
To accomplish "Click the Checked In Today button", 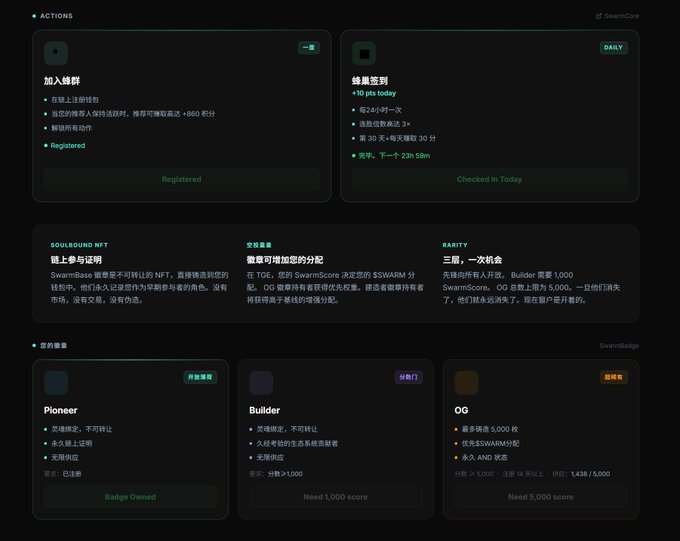I will pos(490,179).
